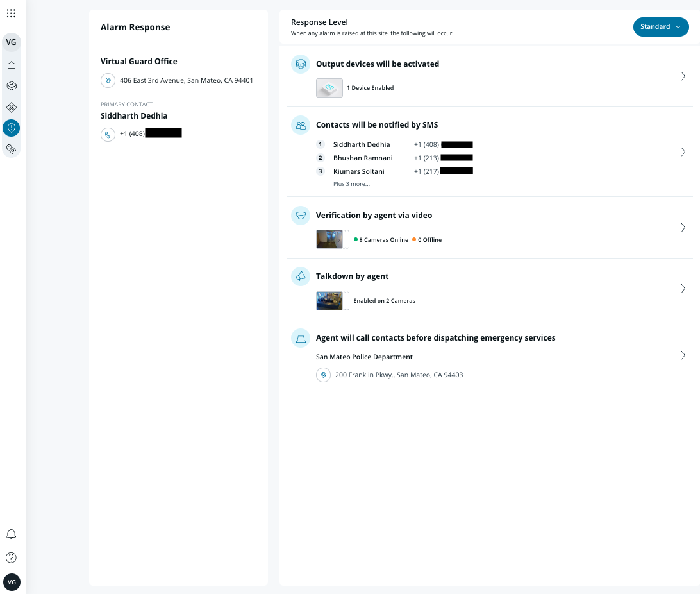Open the notifications bell

11,534
